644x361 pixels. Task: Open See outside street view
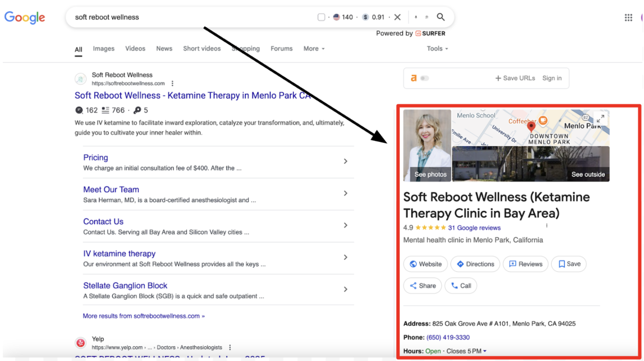pyautogui.click(x=531, y=164)
